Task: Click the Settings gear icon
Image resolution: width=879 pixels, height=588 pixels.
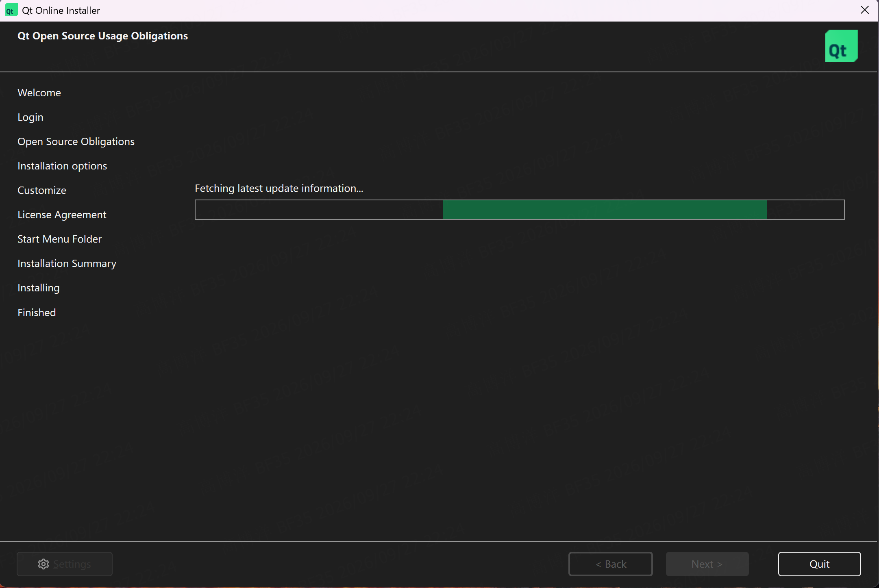Action: 44,564
